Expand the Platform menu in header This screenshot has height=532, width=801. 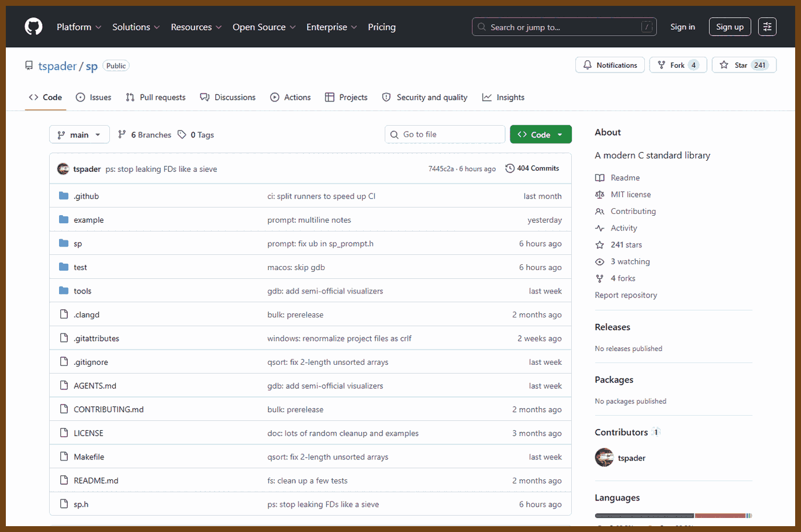click(79, 27)
